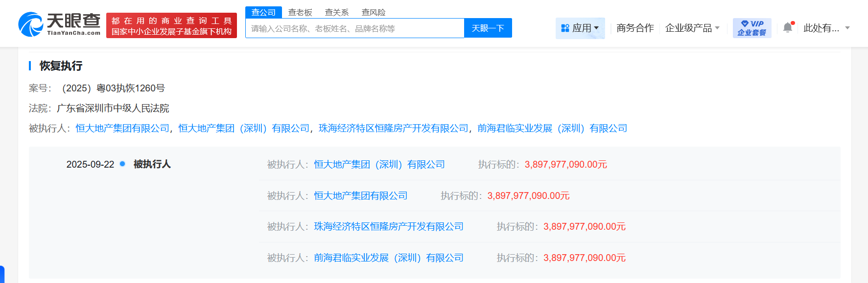Click the 应用 grid icon
This screenshot has width=868, height=283.
565,28
